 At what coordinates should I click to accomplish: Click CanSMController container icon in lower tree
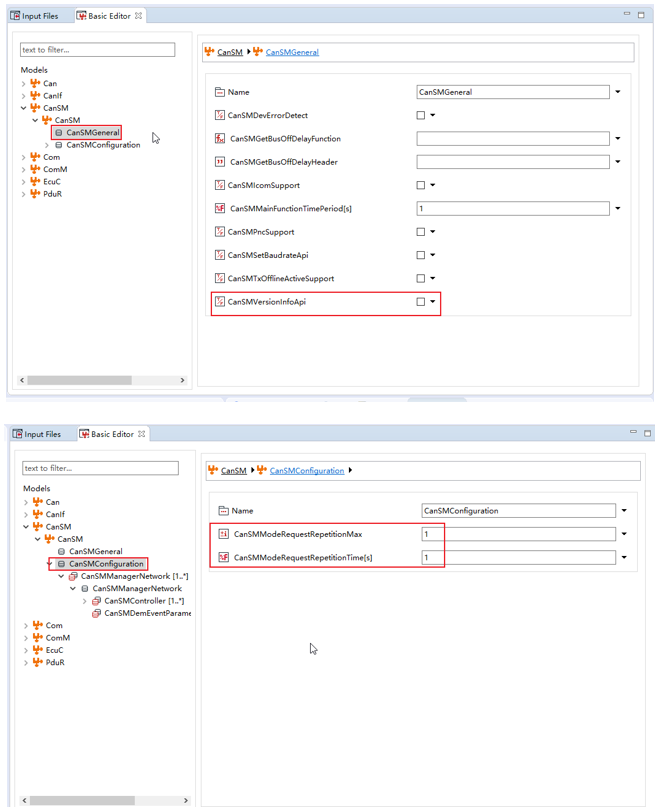pos(96,601)
